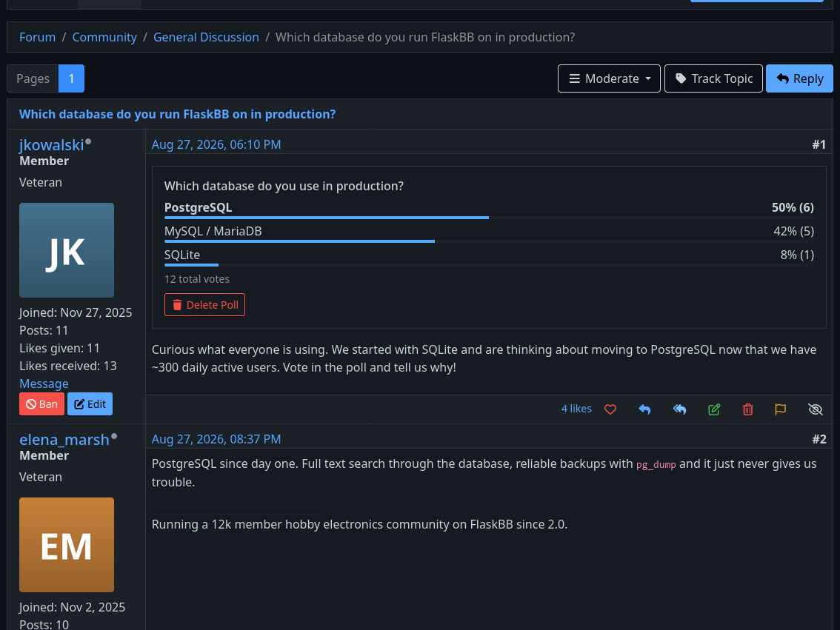840x630 pixels.
Task: Click the #2 post number
Action: pos(819,439)
